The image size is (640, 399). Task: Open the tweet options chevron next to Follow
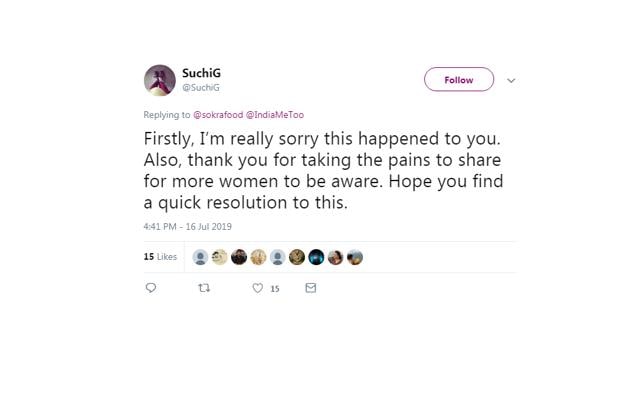(x=511, y=80)
